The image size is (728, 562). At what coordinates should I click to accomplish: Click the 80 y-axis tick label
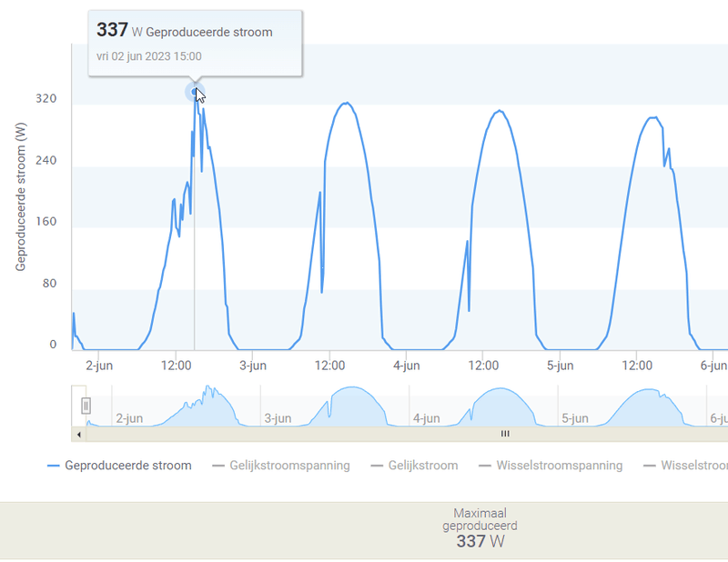coord(49,283)
